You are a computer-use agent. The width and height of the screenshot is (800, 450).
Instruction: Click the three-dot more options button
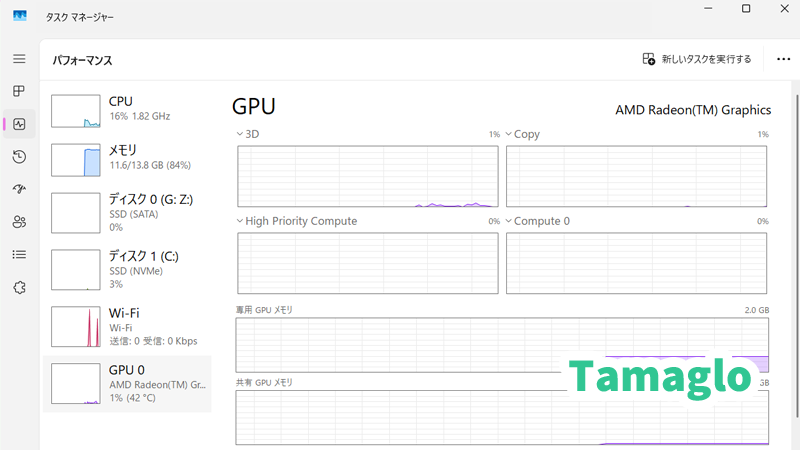click(783, 59)
